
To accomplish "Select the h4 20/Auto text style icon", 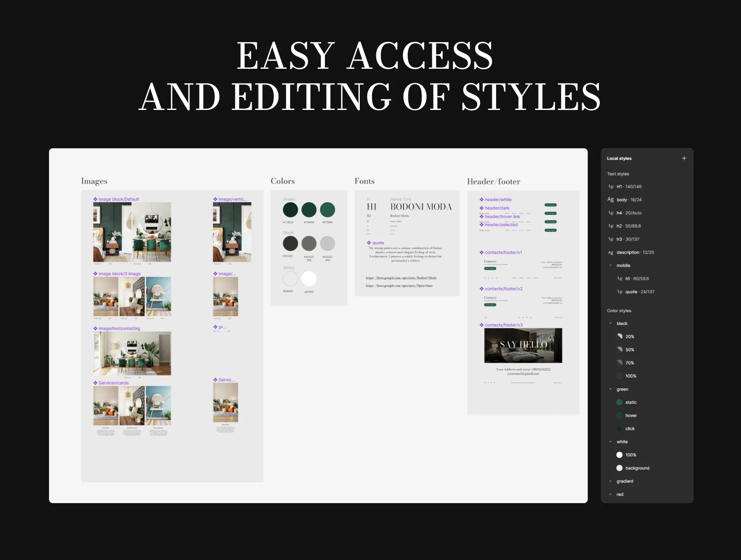I will [611, 213].
